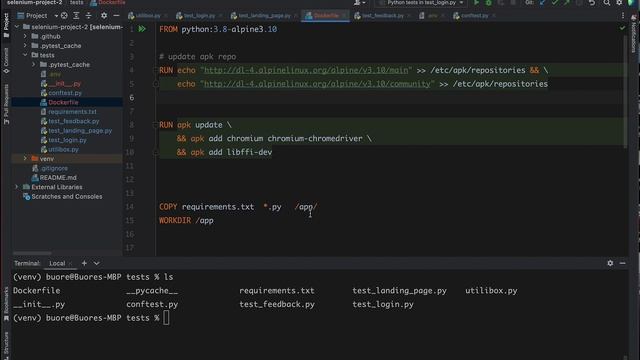640x360 pixels.
Task: Select requirements.txt in the project tree
Action: [72, 111]
